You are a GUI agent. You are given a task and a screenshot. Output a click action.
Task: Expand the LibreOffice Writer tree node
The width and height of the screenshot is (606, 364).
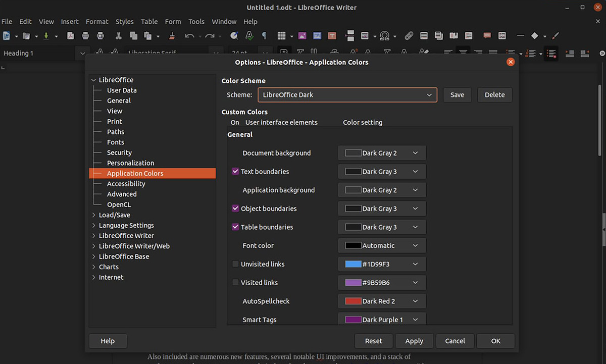pyautogui.click(x=94, y=236)
